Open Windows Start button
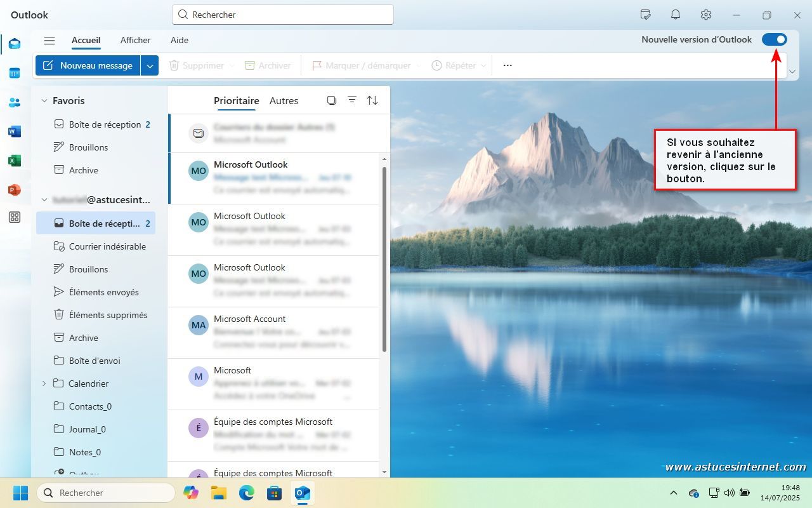 click(x=20, y=493)
